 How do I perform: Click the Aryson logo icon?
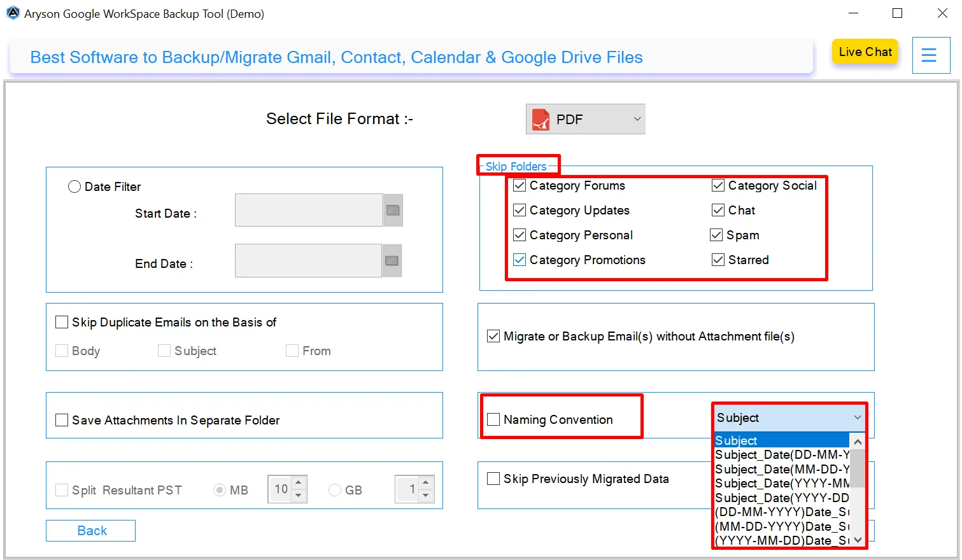coord(13,13)
